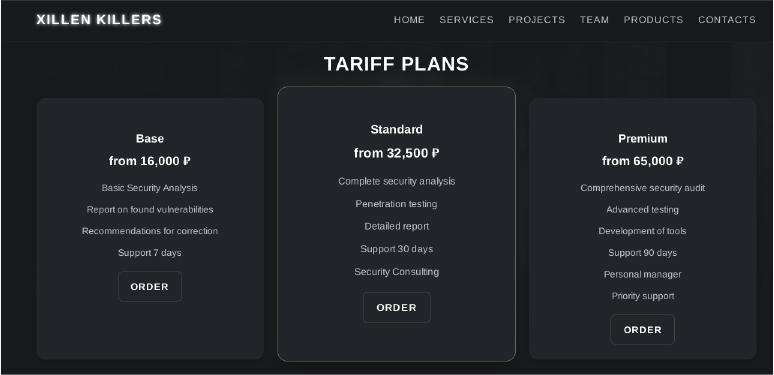Select the Standard plan title
This screenshot has width=774, height=375.
(396, 129)
